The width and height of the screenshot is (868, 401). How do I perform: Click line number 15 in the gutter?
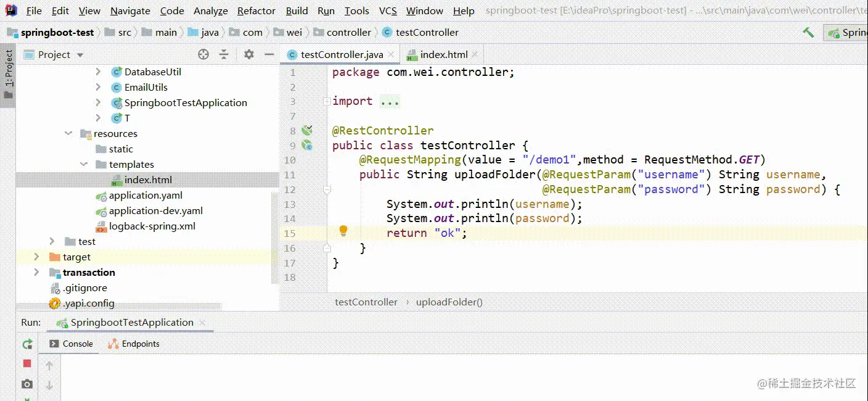tap(290, 233)
